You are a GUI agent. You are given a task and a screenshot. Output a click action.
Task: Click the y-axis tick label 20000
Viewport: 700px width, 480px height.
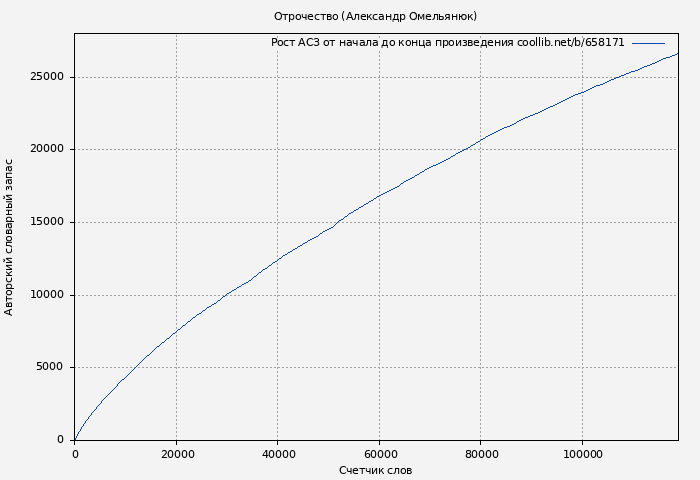click(48, 150)
